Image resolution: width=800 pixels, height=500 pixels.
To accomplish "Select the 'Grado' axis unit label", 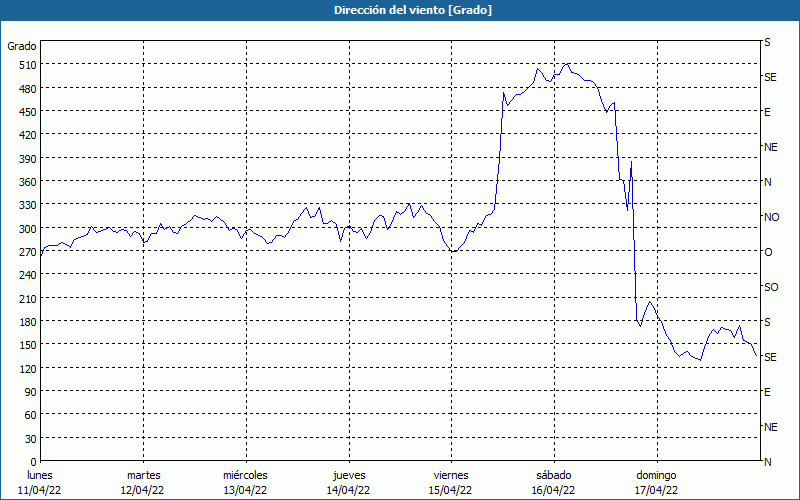I will (x=22, y=46).
